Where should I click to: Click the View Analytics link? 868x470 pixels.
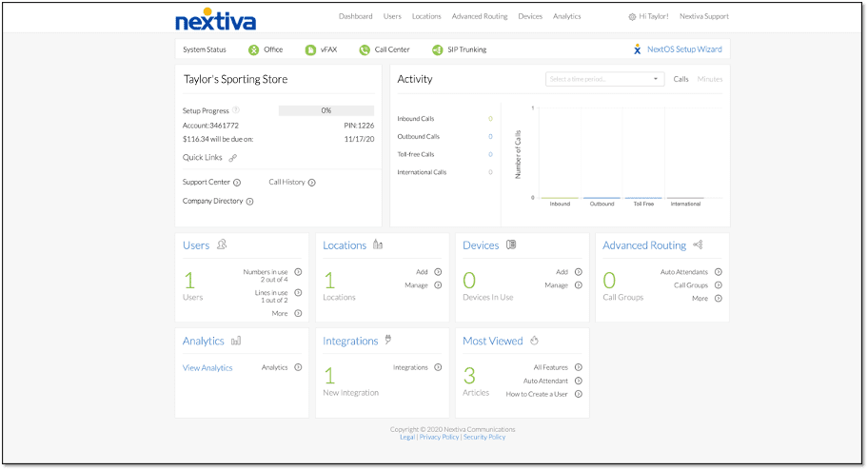(x=207, y=368)
